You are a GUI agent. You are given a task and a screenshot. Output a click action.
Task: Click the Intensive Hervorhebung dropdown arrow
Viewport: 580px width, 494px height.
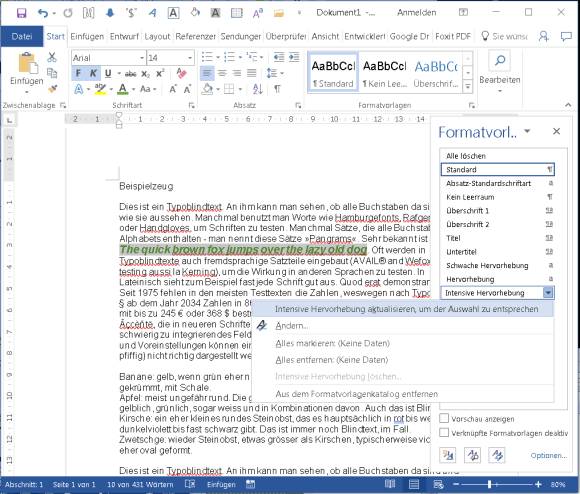(x=548, y=293)
